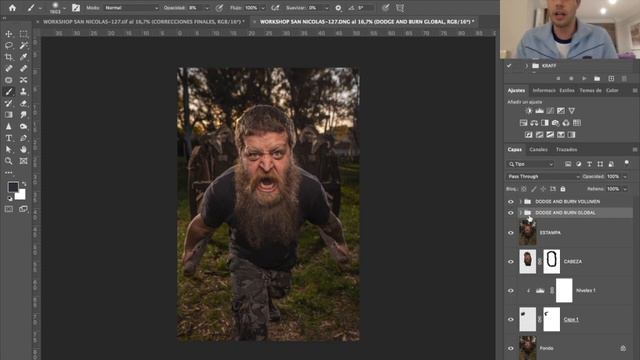This screenshot has width=640, height=360.
Task: Add a Levels adjustment from Ajustes panel
Action: click(540, 111)
